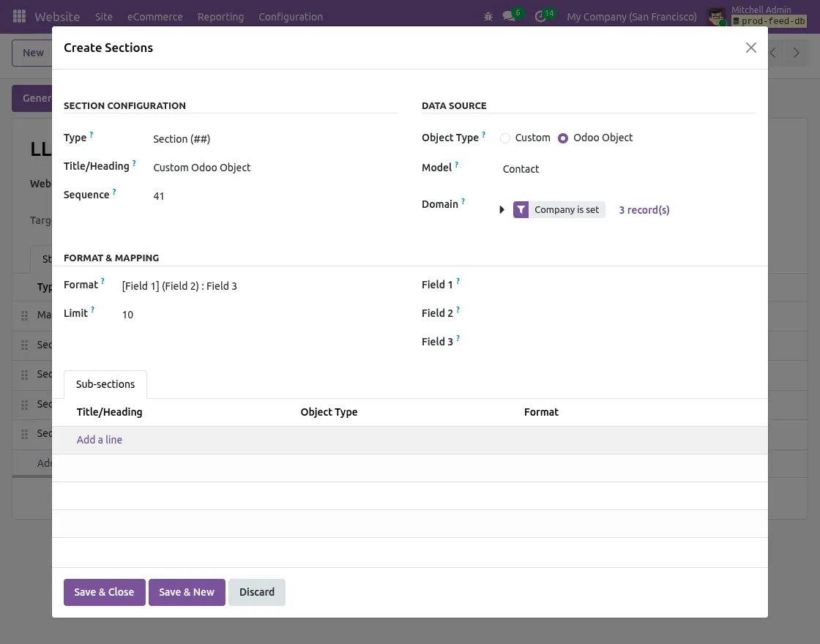Viewport: 820px width, 644px height.
Task: Edit the Limit value 10
Action: pyautogui.click(x=260, y=315)
